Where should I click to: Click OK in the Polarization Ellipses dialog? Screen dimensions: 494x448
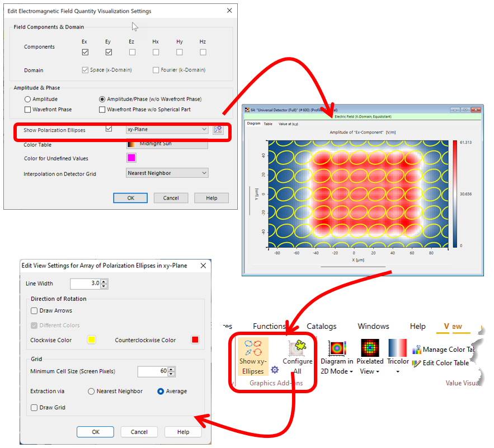tap(95, 432)
